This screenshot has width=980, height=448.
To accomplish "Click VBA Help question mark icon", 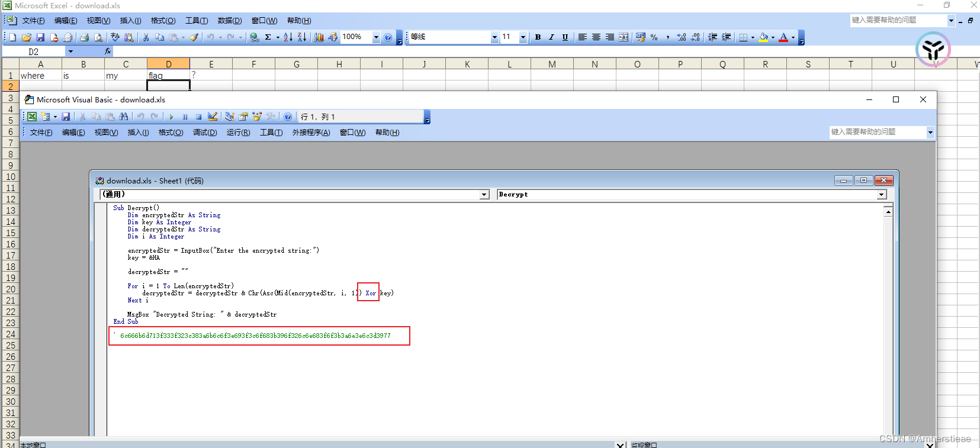I will (288, 117).
